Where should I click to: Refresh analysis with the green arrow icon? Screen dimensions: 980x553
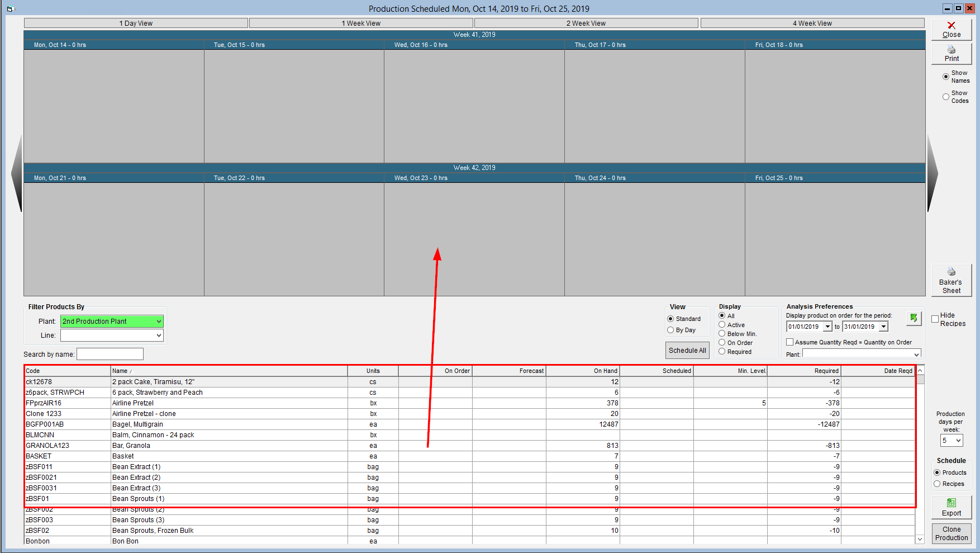pos(914,318)
